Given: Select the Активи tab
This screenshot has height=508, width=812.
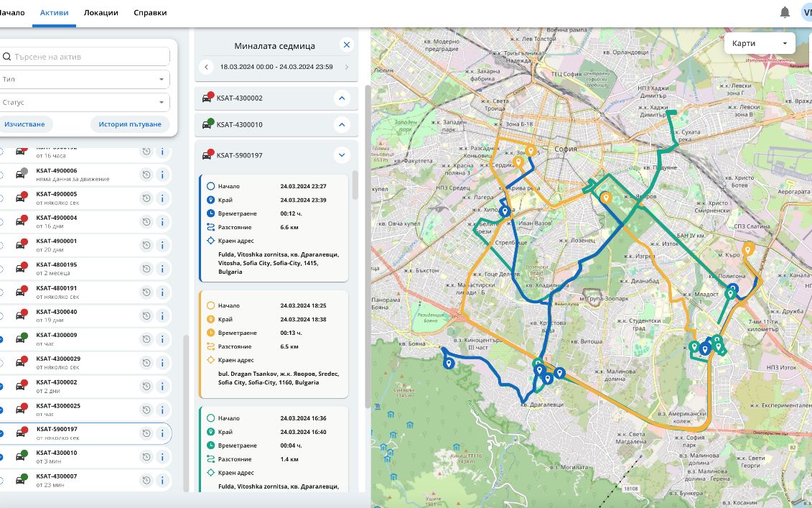Looking at the screenshot, I should tap(55, 12).
